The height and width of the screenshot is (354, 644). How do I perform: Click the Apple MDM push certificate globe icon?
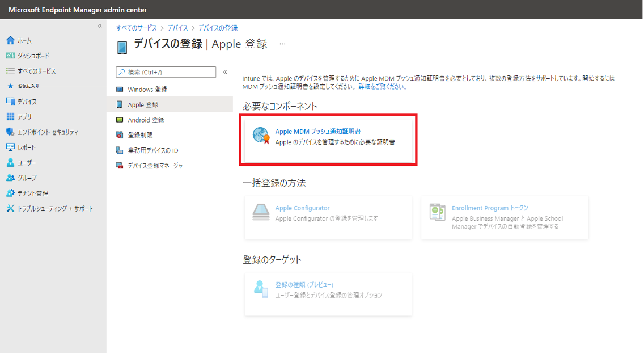[261, 135]
